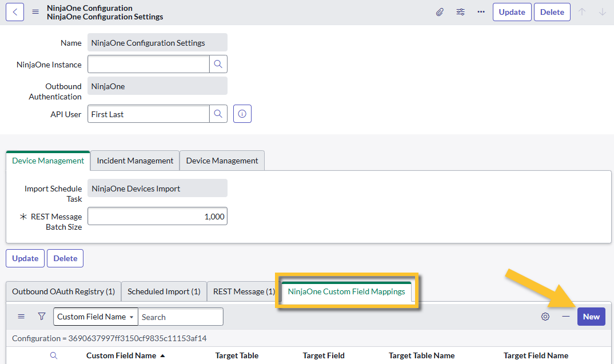Open the API User reference lookup magnifier

pyautogui.click(x=218, y=114)
